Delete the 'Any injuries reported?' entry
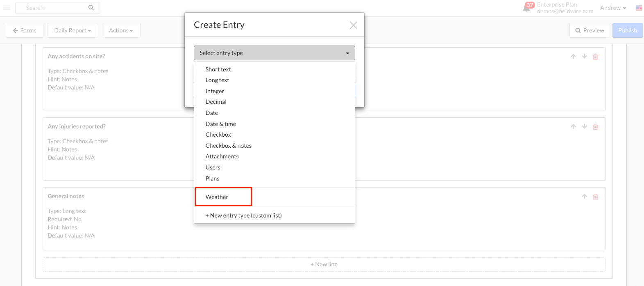644x286 pixels. tap(595, 127)
